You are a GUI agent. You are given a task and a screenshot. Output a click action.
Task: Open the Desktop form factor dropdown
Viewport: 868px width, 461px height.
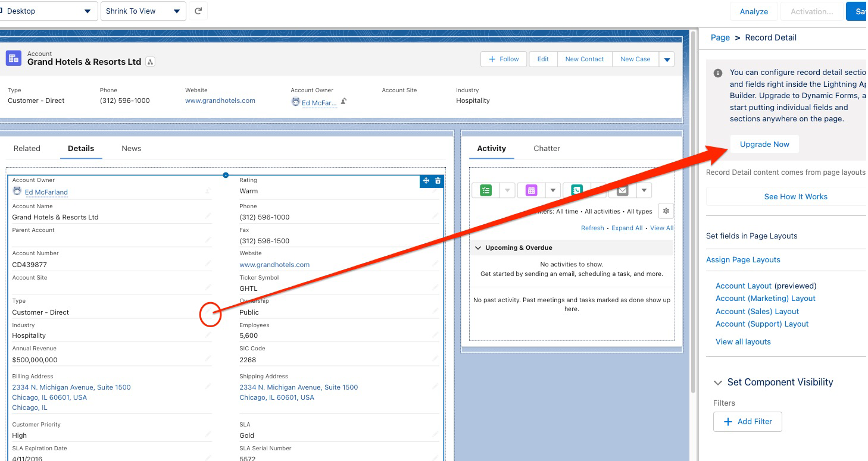[48, 11]
